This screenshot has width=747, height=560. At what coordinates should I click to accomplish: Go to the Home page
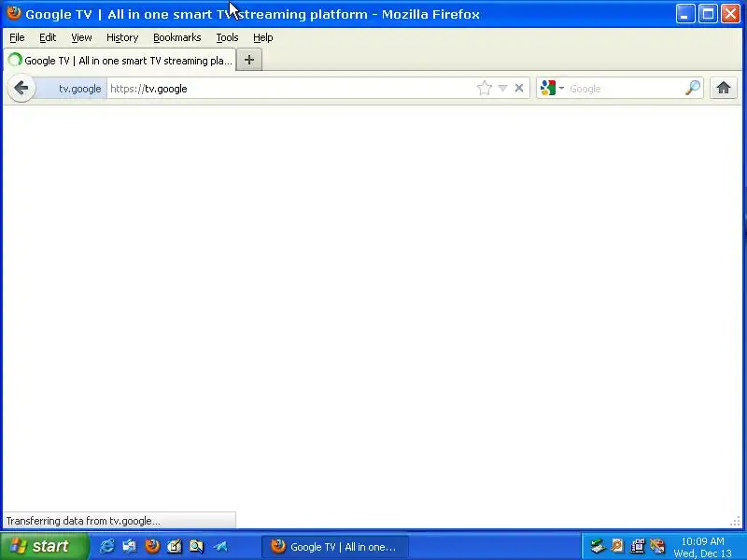(x=723, y=88)
